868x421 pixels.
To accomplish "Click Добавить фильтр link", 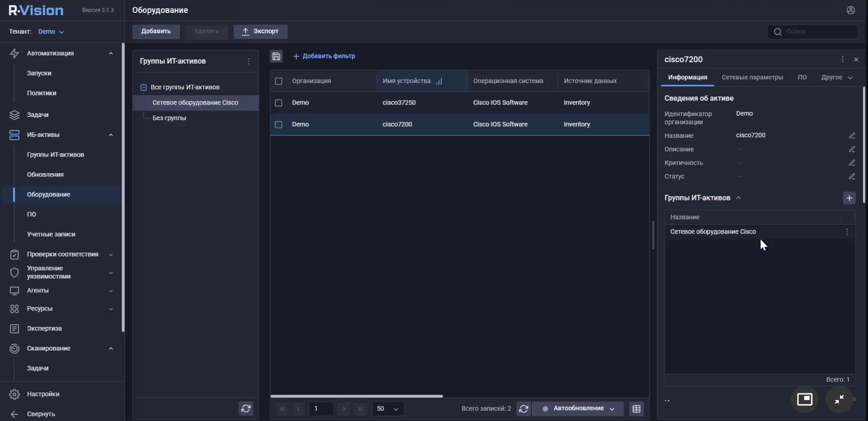I will pos(324,56).
